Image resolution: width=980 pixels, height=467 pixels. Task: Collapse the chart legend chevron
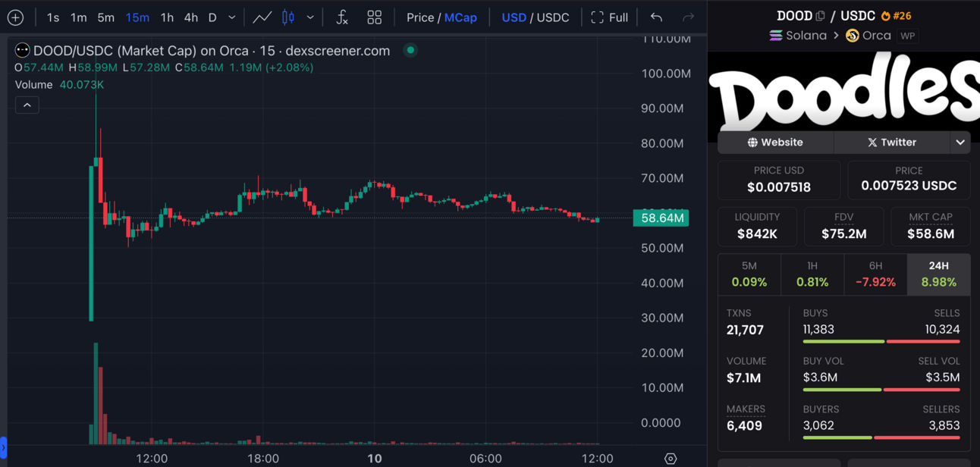click(x=27, y=105)
